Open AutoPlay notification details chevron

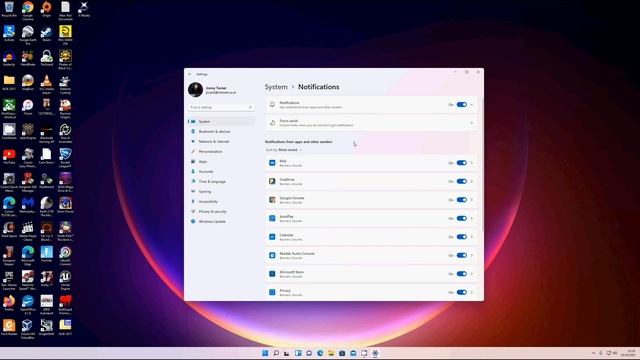(472, 218)
